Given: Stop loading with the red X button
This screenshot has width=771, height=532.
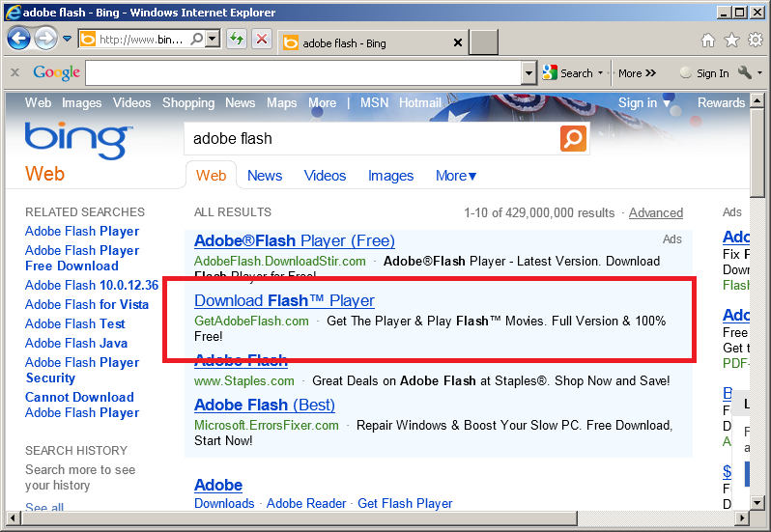Looking at the screenshot, I should point(262,39).
